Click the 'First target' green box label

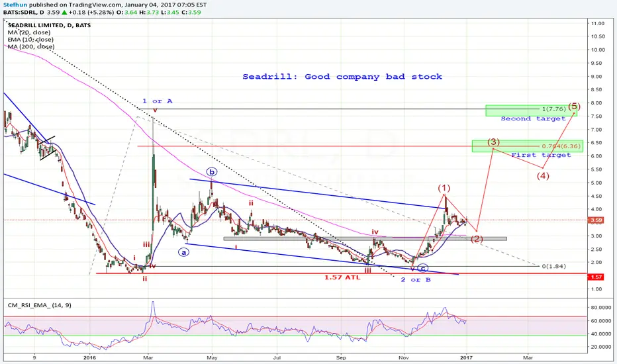541,155
